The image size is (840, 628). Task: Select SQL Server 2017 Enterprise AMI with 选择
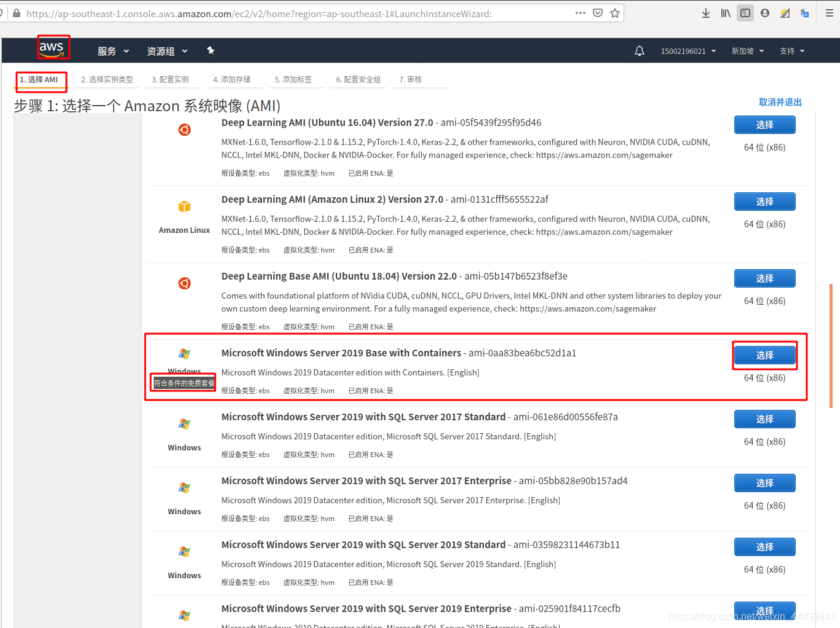click(765, 483)
